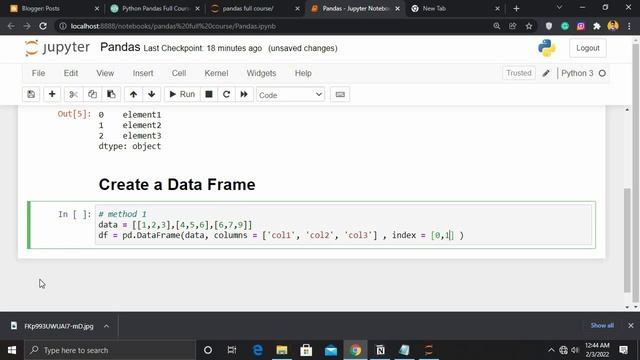Screen dimensions: 640x360
Task: Click the Trusted notebook indicator
Action: (519, 73)
